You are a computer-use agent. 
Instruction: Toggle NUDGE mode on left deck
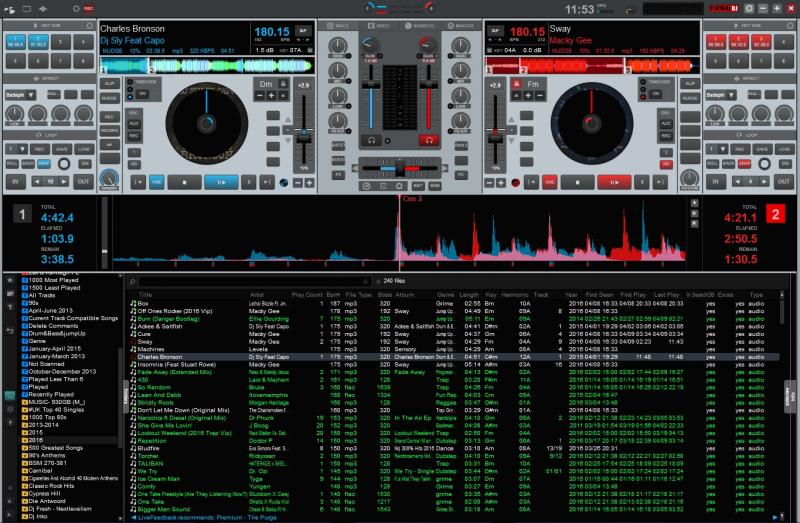tap(110, 98)
